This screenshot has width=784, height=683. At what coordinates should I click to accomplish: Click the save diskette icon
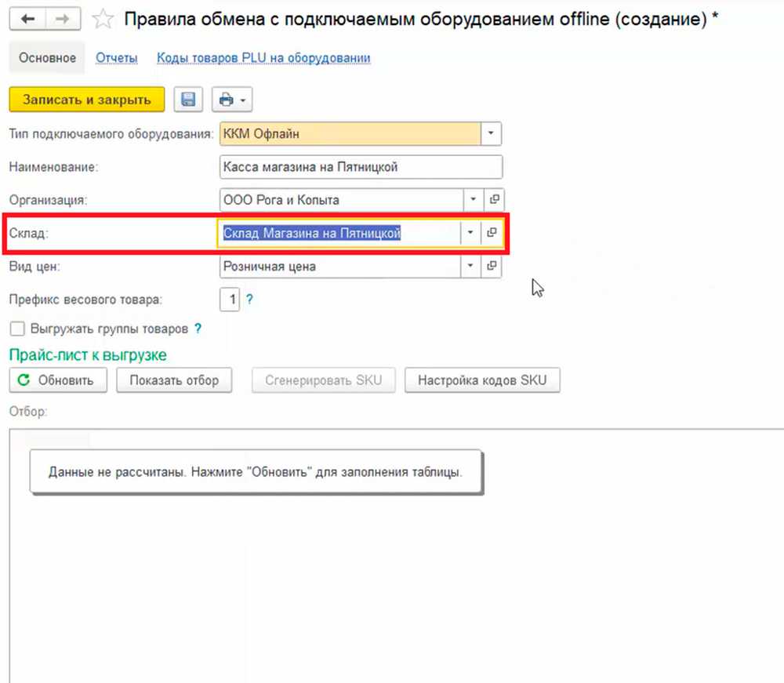(188, 100)
